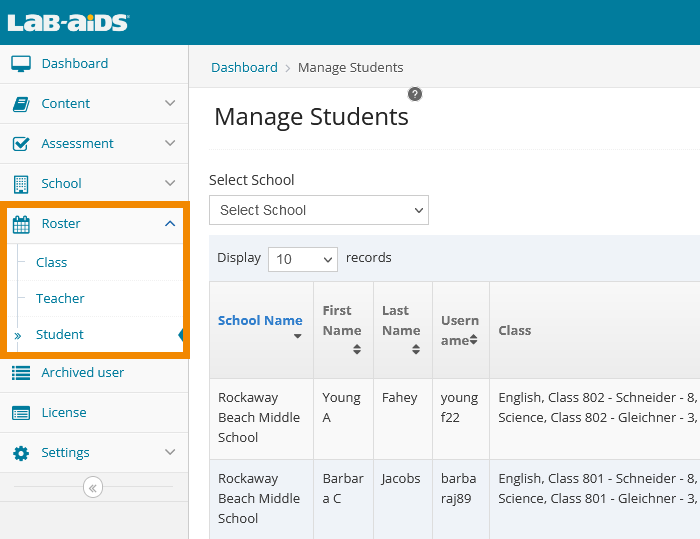Open the Display records count dropdown
This screenshot has height=539, width=700.
303,259
